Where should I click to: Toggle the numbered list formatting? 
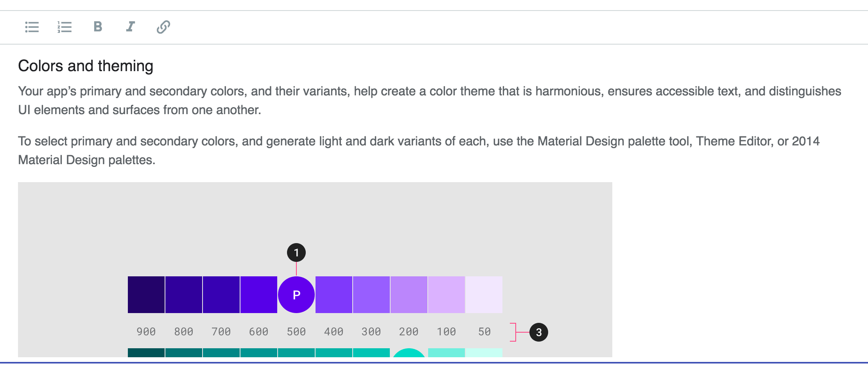tap(65, 27)
